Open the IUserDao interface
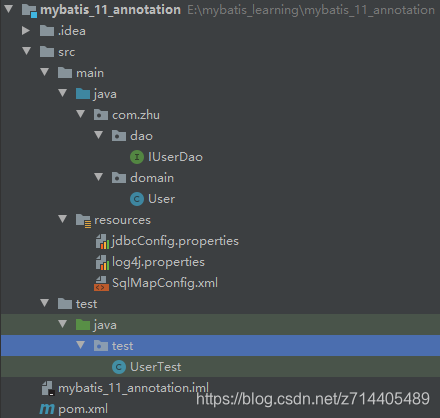 [175, 157]
